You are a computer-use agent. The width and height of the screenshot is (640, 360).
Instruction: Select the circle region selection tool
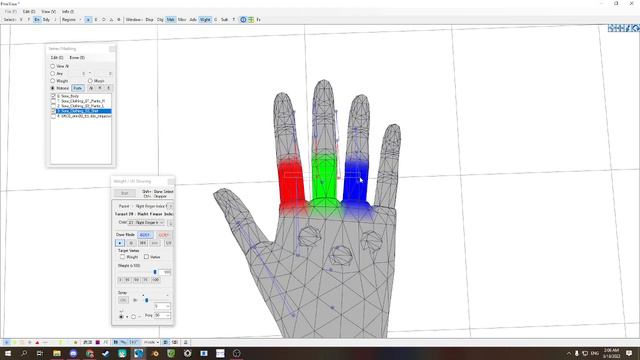click(104, 20)
